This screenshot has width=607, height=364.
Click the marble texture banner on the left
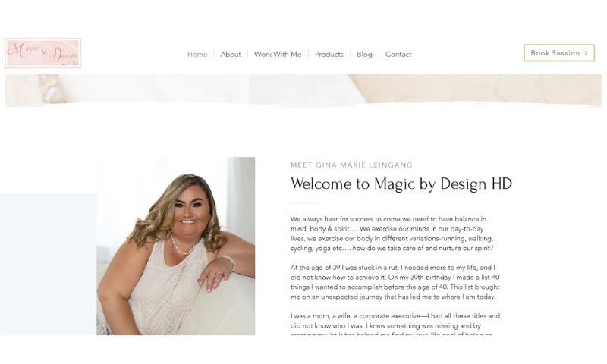point(127,89)
